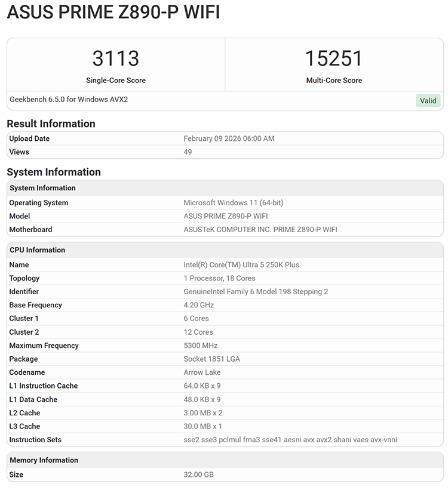Image resolution: width=448 pixels, height=487 pixels.
Task: Click memory size value 32.00 GB
Action: (x=198, y=474)
